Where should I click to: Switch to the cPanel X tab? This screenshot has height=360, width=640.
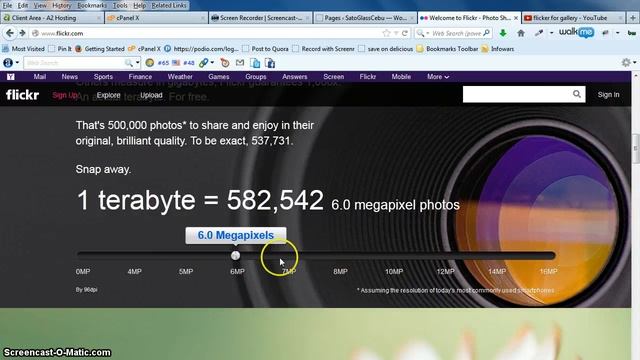point(156,18)
